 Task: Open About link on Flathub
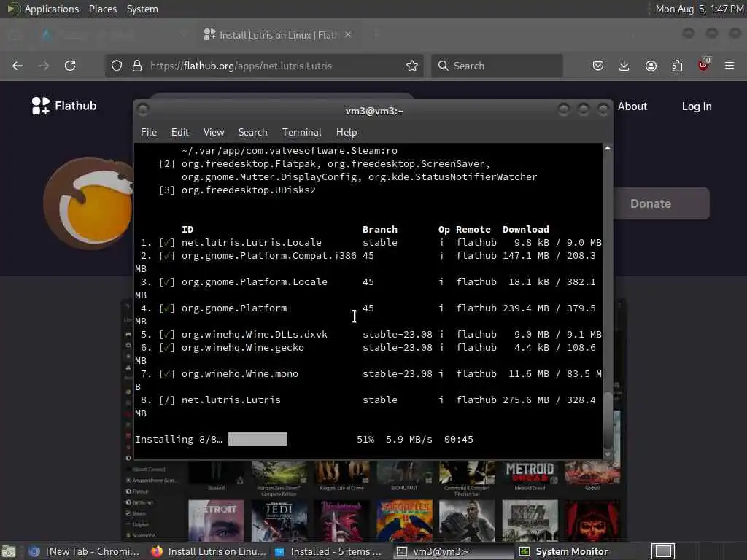632,106
